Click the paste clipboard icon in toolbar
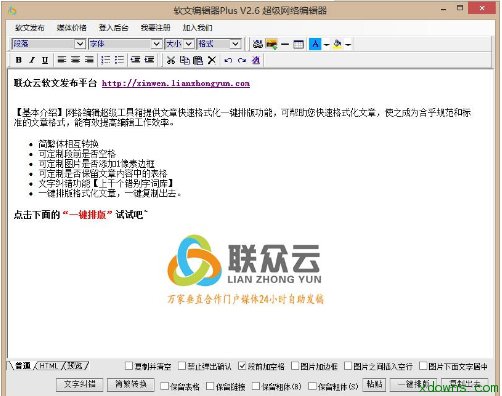 (x=198, y=60)
